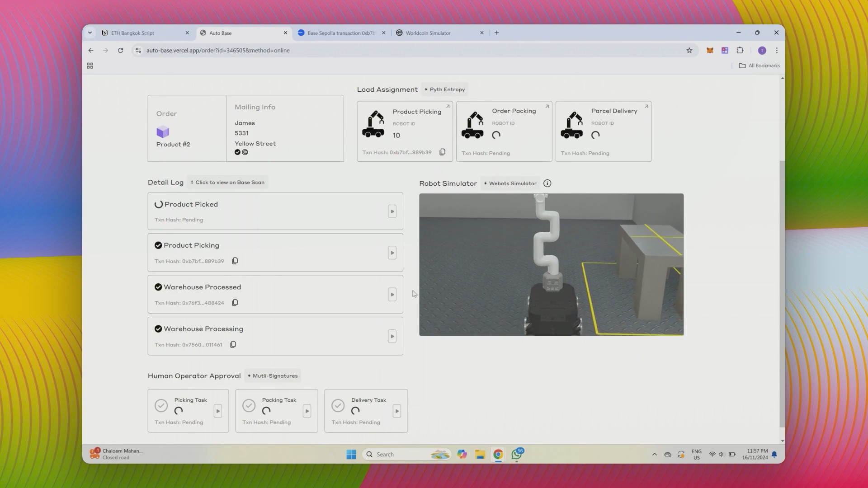Open the Windows Start menu
Viewport: 868px width, 488px height.
pos(351,454)
